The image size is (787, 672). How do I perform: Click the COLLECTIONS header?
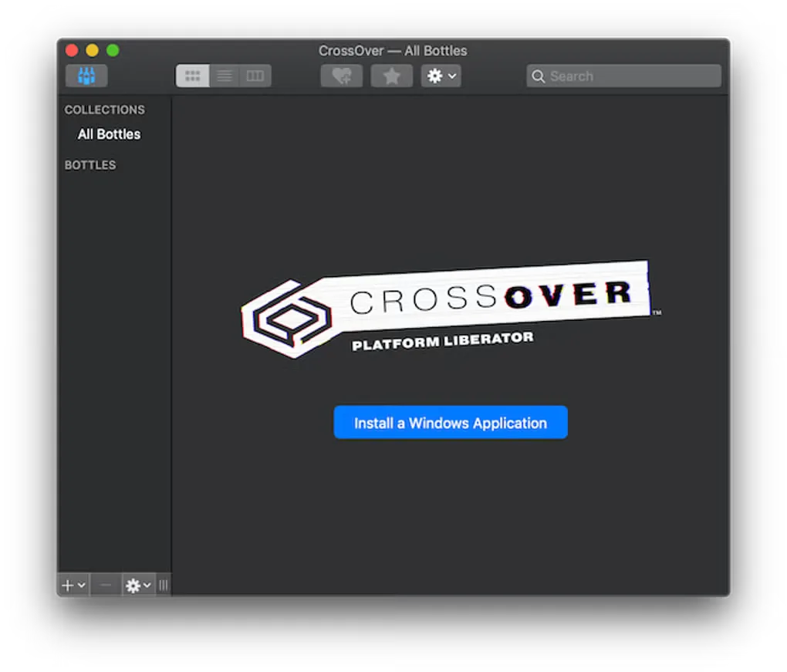(x=104, y=110)
